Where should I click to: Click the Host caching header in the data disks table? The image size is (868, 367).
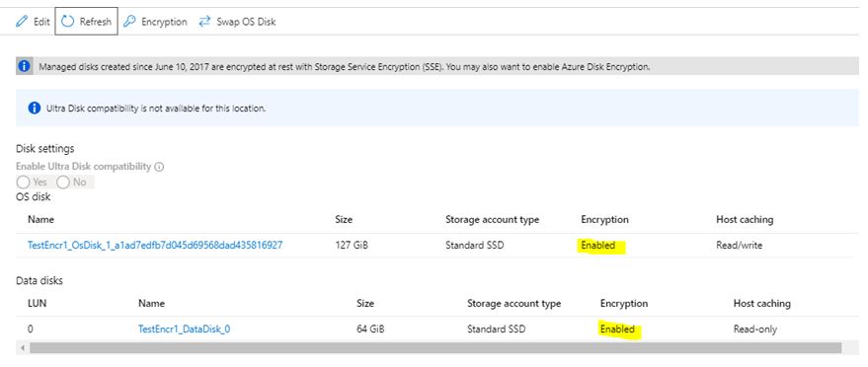[761, 304]
